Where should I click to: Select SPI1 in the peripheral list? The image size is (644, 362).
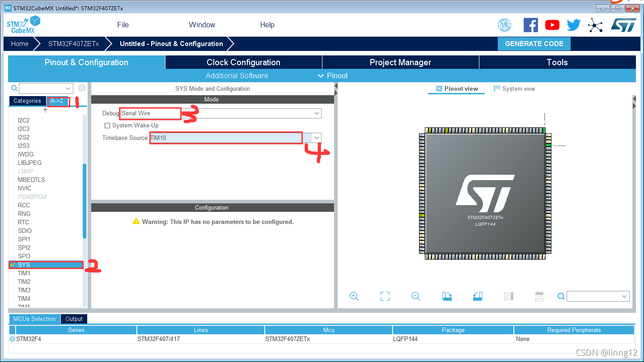coord(24,239)
